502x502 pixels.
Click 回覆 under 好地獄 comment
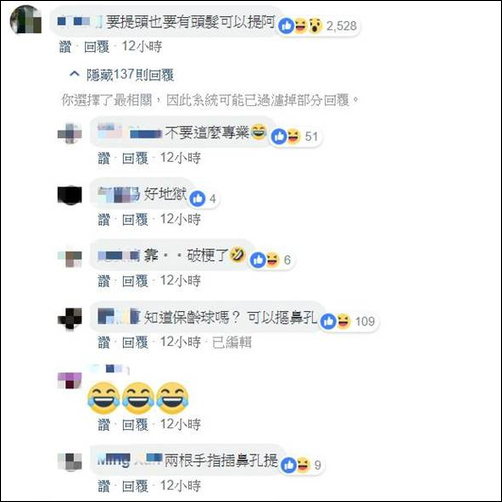click(135, 220)
